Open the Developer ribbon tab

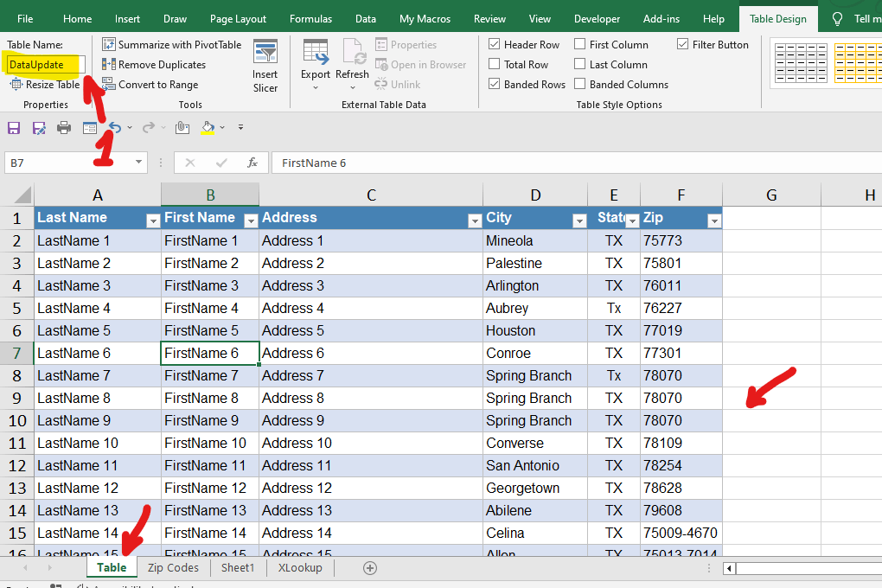point(597,18)
